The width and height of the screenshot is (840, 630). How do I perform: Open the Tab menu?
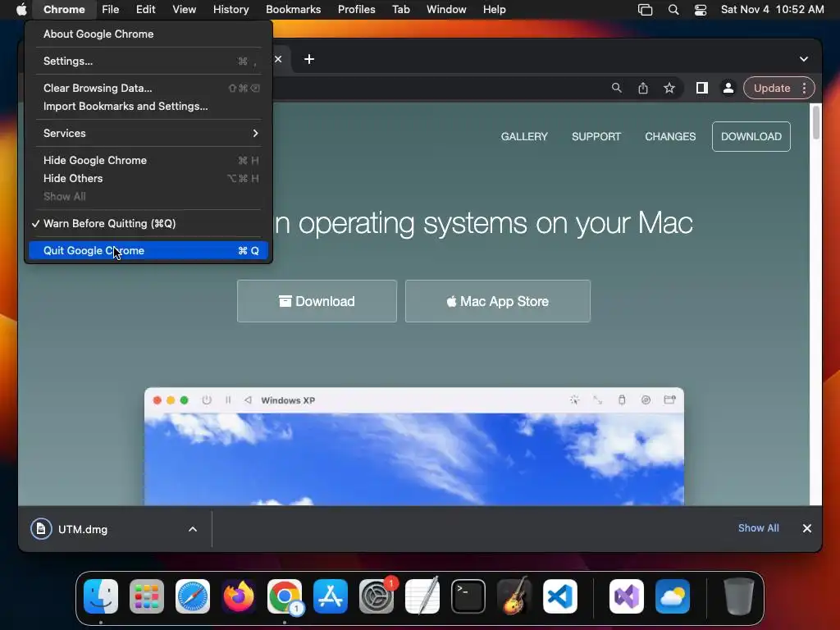coord(400,10)
